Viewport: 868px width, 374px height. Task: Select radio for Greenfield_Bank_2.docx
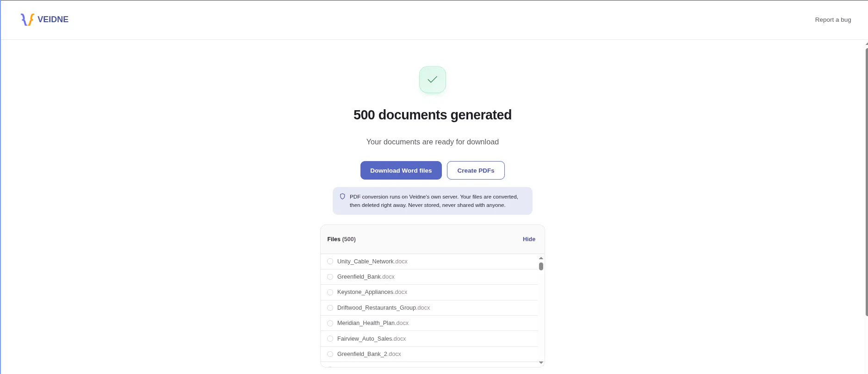point(330,354)
